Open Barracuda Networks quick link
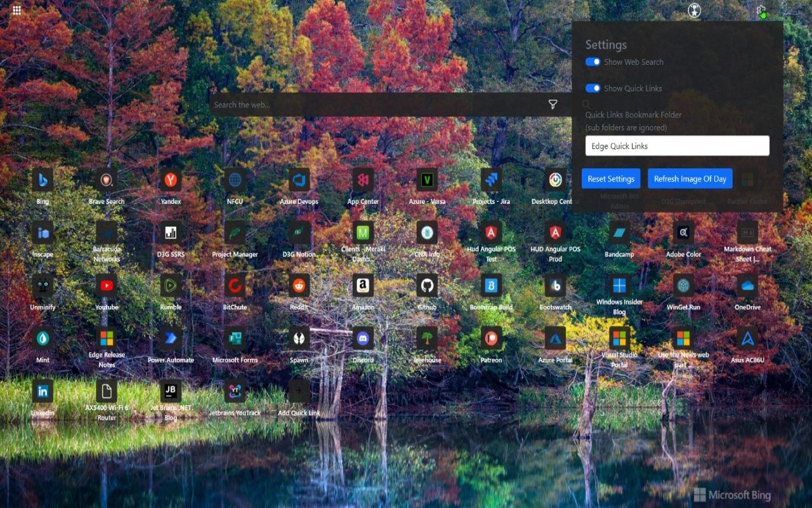 click(x=107, y=232)
